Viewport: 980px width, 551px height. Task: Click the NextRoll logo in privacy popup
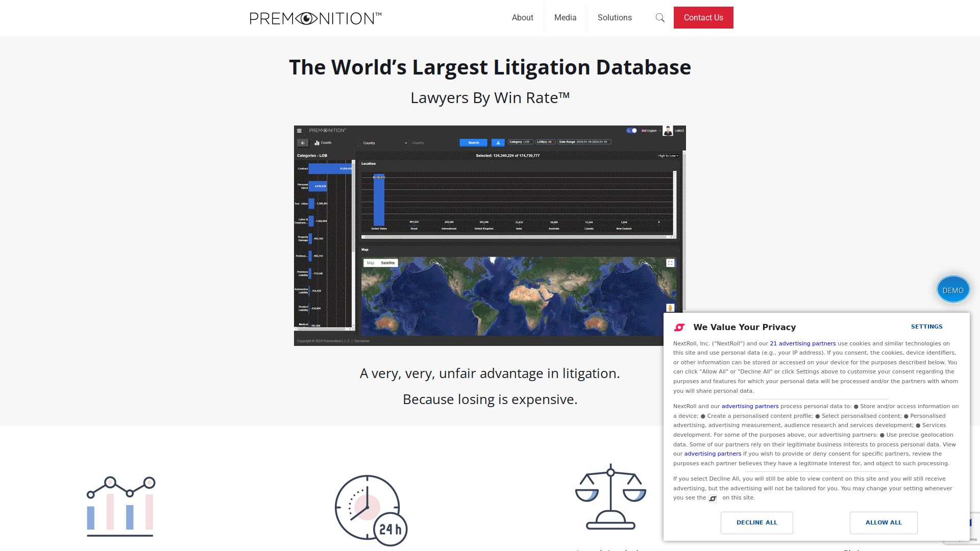(x=679, y=328)
